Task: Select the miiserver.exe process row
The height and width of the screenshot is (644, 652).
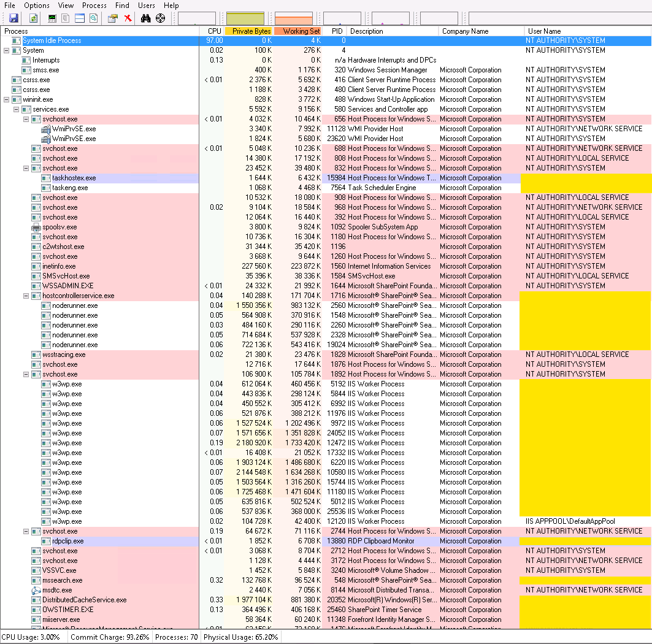Action: (x=326, y=619)
